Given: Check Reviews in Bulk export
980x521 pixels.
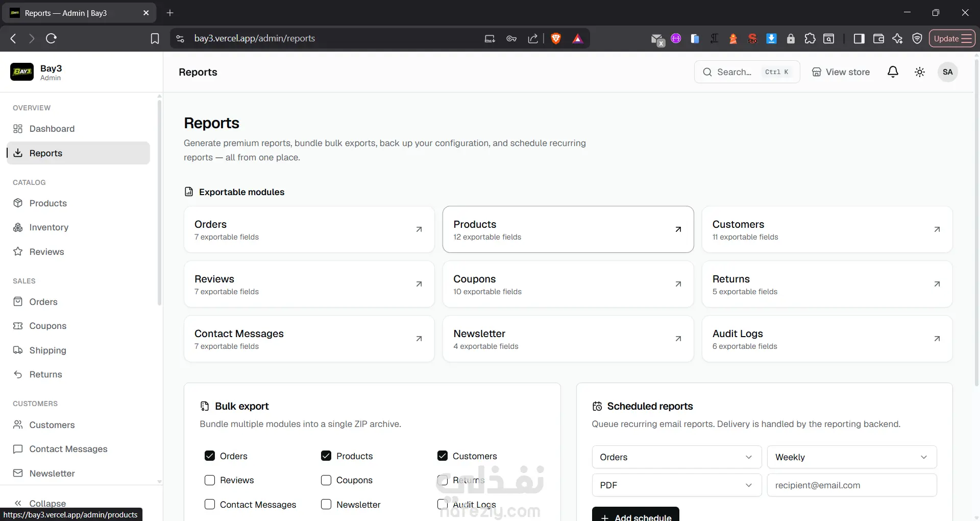Looking at the screenshot, I should [210, 480].
